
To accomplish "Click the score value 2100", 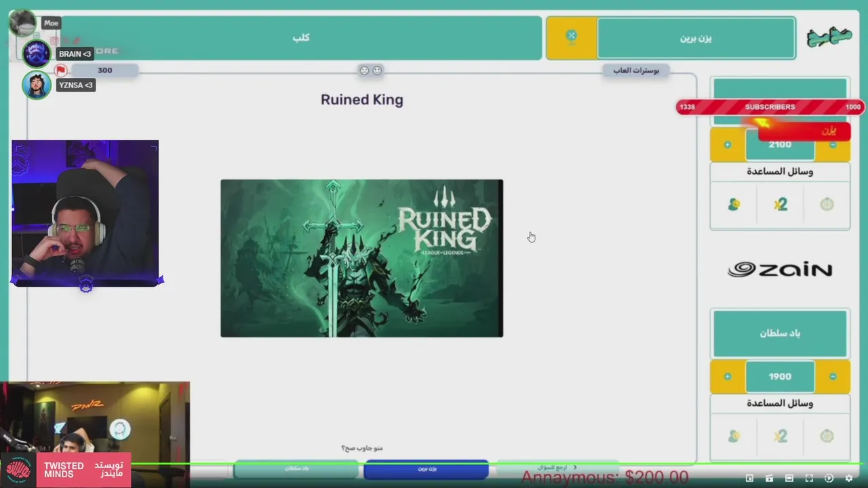I will (780, 144).
